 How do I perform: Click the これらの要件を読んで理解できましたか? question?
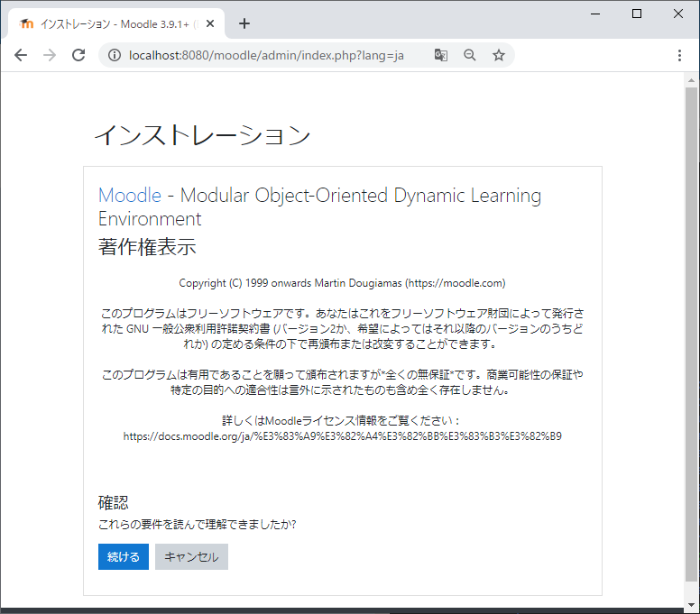[197, 525]
